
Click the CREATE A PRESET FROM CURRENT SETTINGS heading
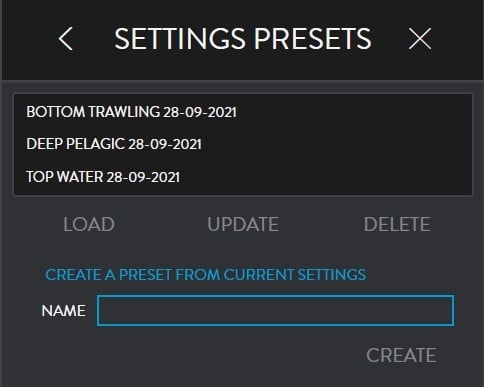point(205,275)
